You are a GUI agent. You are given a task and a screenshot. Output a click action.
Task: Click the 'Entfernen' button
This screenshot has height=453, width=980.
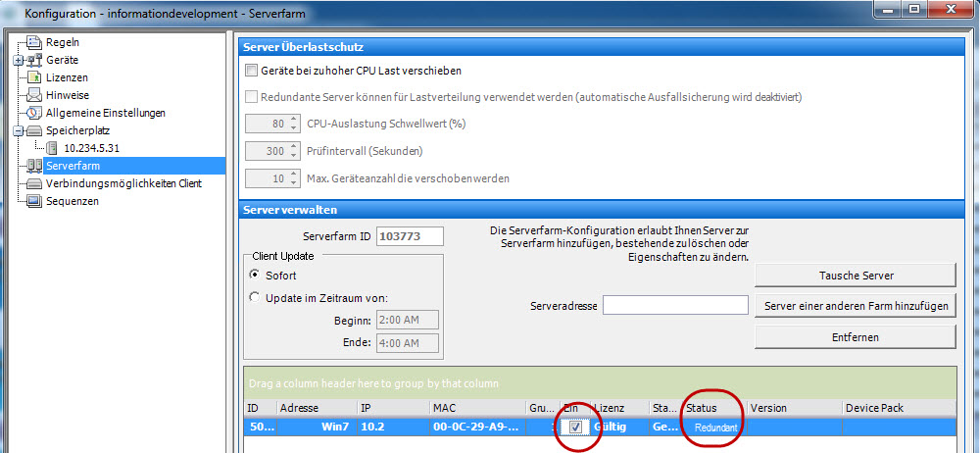(x=855, y=337)
